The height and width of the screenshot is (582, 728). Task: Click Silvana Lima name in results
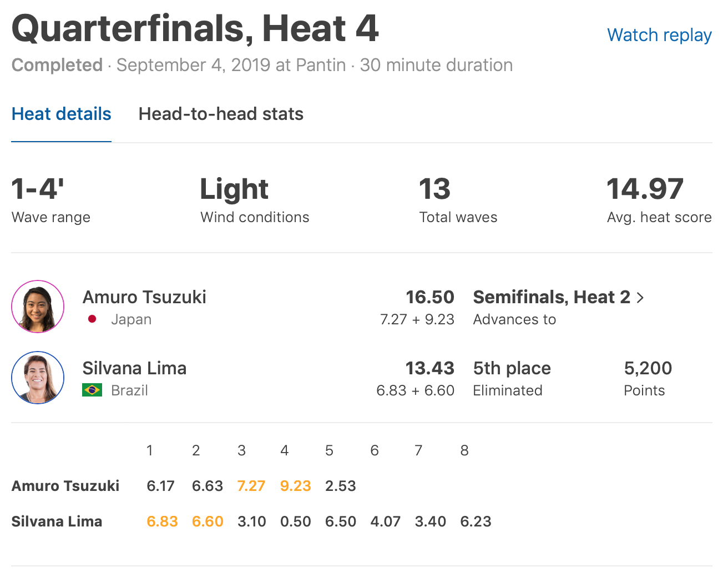pos(134,368)
